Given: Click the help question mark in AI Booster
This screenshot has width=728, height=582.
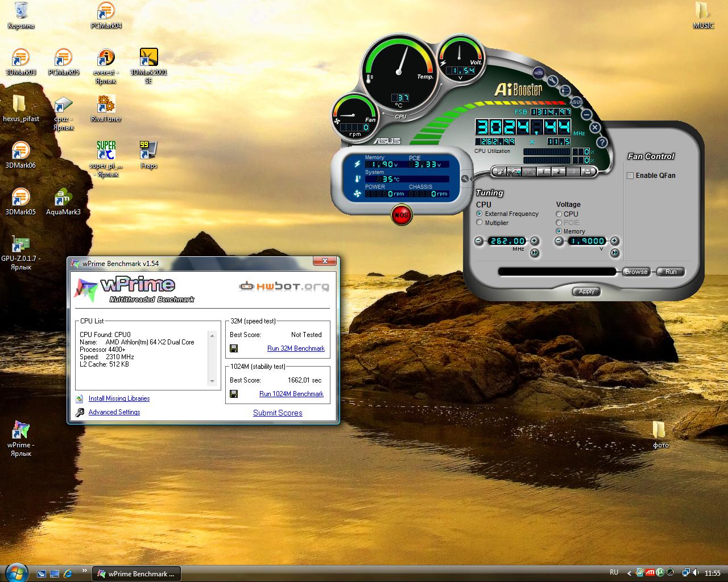Looking at the screenshot, I should tap(602, 142).
